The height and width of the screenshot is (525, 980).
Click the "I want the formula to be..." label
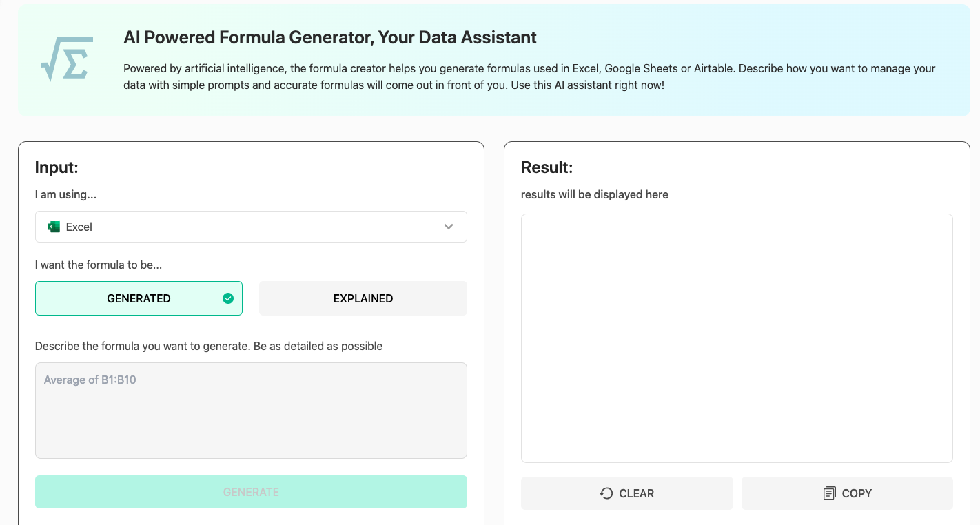click(99, 265)
